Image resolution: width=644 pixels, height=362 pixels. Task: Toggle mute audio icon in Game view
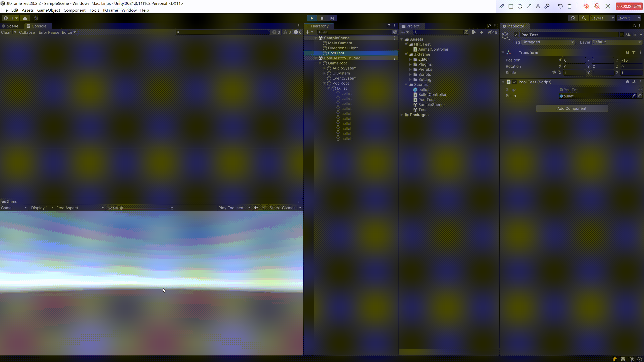click(x=256, y=208)
